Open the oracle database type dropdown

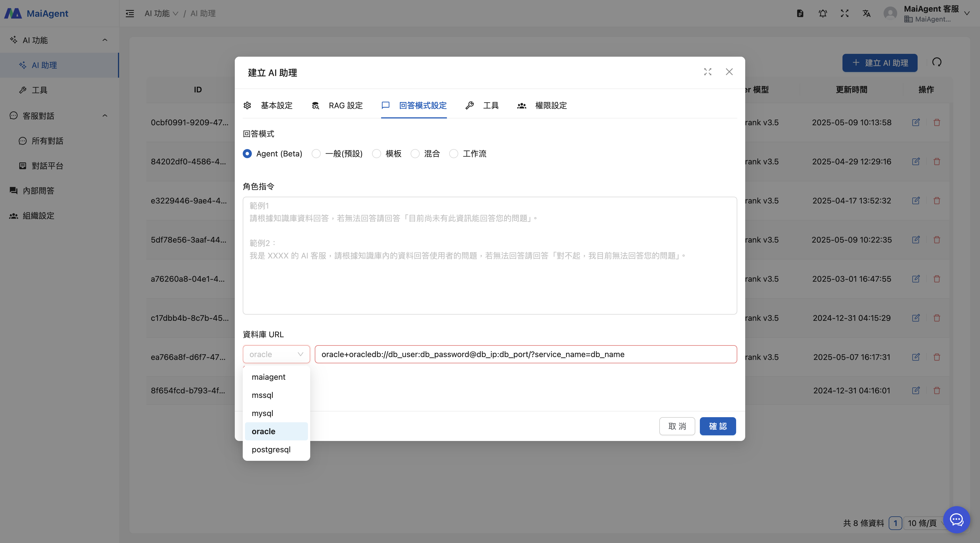(x=276, y=354)
